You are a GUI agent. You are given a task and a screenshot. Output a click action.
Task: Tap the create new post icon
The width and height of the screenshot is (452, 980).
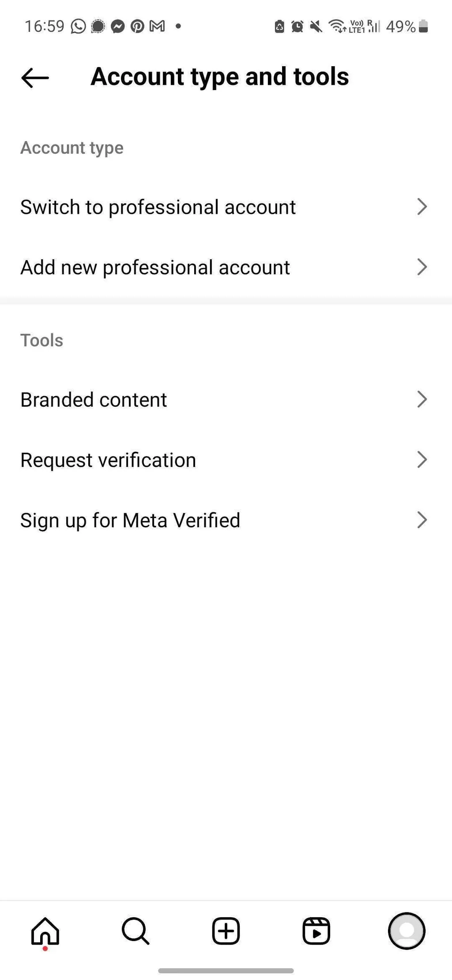[226, 931]
